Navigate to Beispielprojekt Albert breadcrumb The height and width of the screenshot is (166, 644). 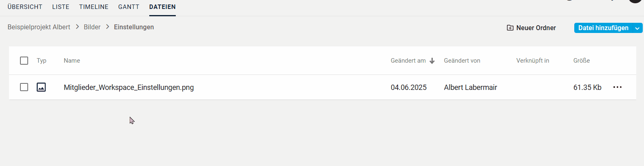39,27
